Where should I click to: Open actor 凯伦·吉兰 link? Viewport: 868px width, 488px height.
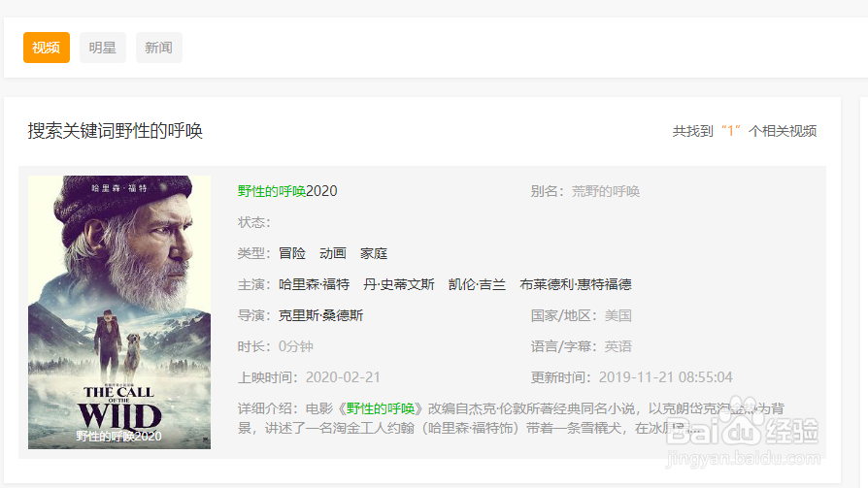pos(477,284)
